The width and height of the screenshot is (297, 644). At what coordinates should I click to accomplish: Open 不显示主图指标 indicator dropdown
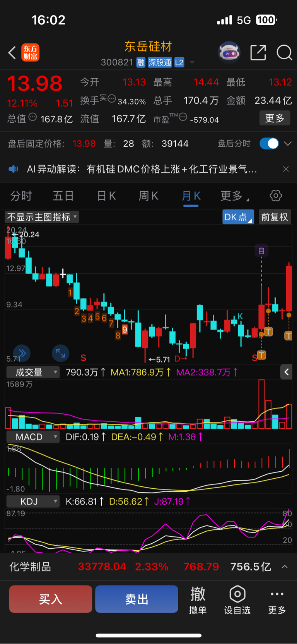coord(42,217)
